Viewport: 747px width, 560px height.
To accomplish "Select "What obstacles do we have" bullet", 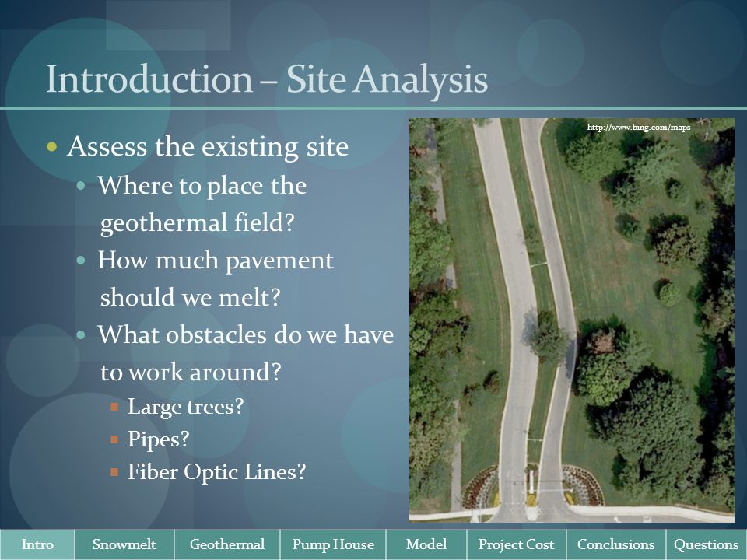I will (x=246, y=334).
